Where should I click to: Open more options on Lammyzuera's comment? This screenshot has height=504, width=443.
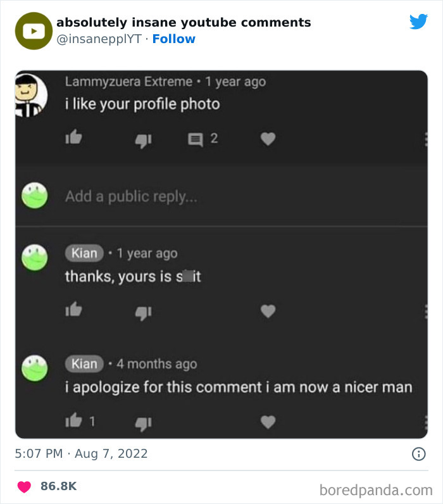[425, 139]
